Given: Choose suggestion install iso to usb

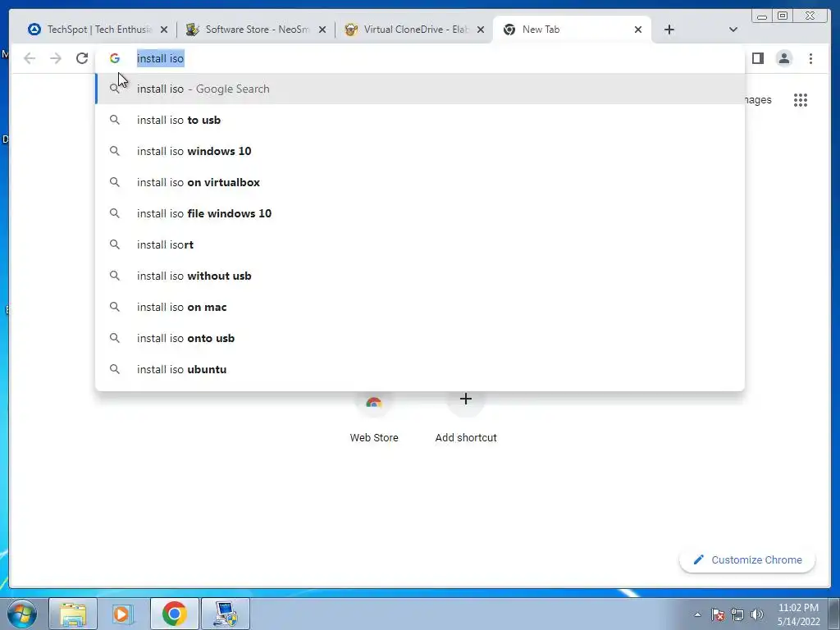Looking at the screenshot, I should [420, 120].
